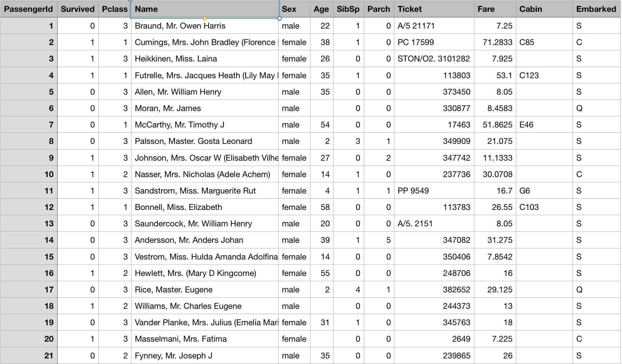Viewport: 623px width, 364px height.
Task: Select Parch cell with value 5
Action: [379, 240]
